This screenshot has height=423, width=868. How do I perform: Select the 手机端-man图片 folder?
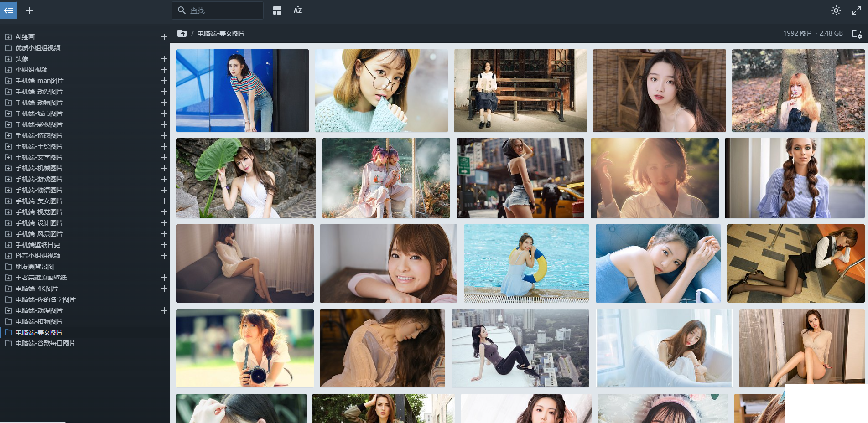point(39,81)
